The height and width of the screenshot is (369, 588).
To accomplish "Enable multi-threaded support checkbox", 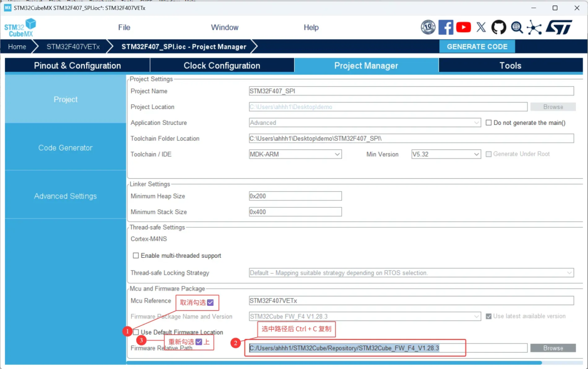I will point(136,256).
